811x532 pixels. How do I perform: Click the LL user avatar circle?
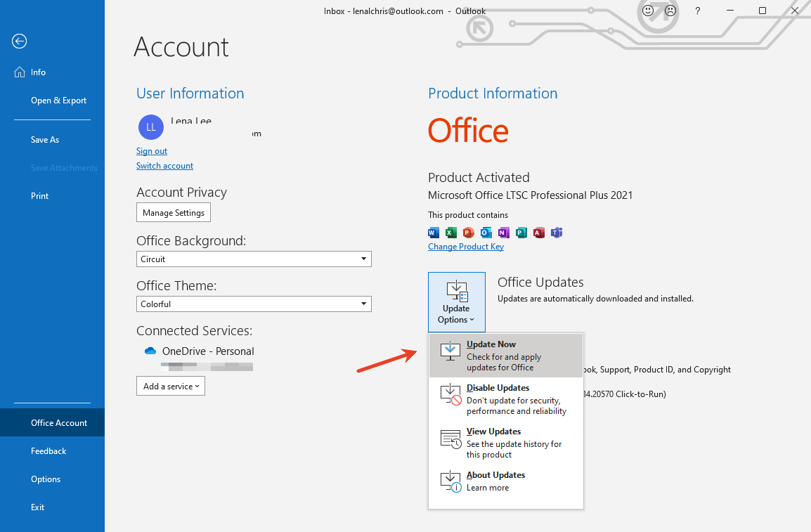point(150,127)
